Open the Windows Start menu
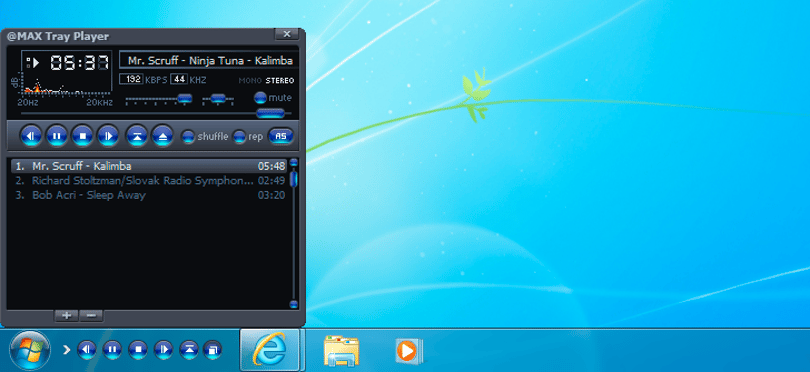 [x=30, y=351]
